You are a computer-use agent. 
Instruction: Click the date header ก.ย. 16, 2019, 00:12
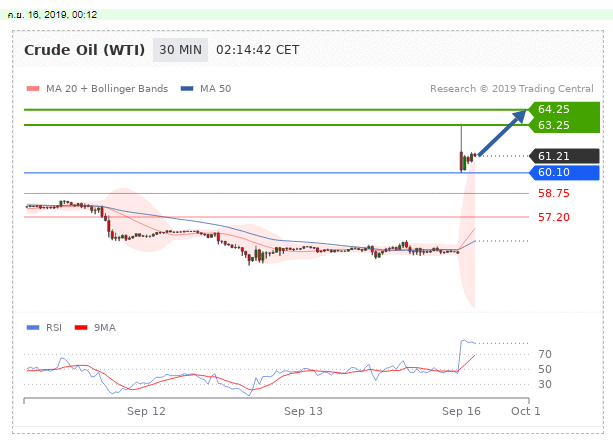point(52,15)
